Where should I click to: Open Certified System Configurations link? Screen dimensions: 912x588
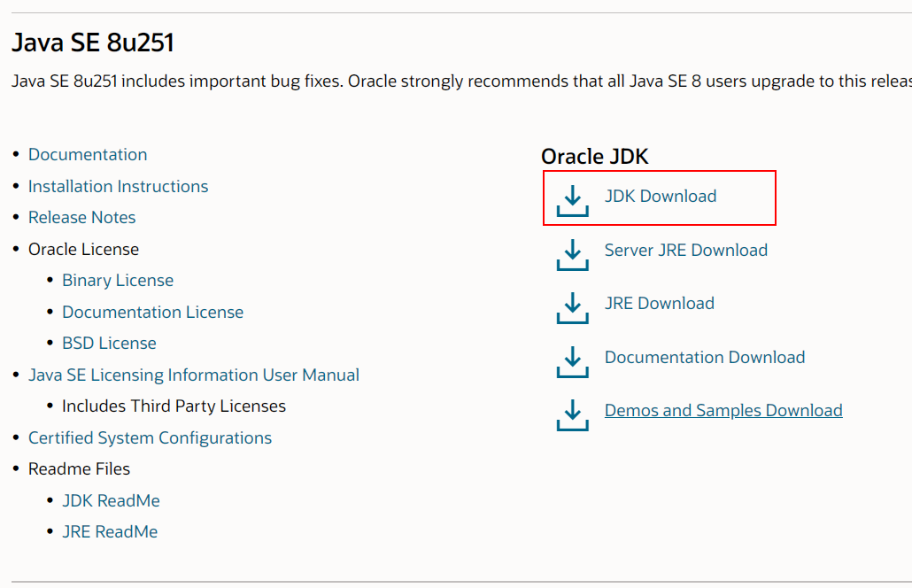pos(150,438)
